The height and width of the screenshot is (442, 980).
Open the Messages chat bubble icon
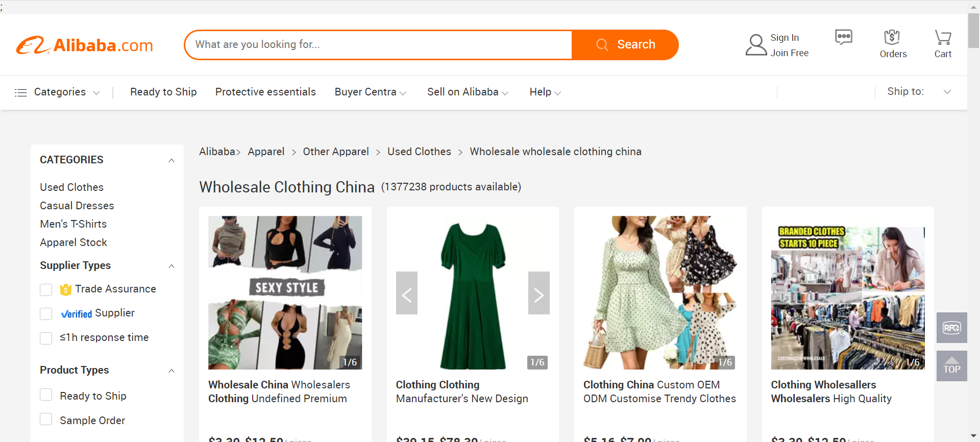coord(843,37)
